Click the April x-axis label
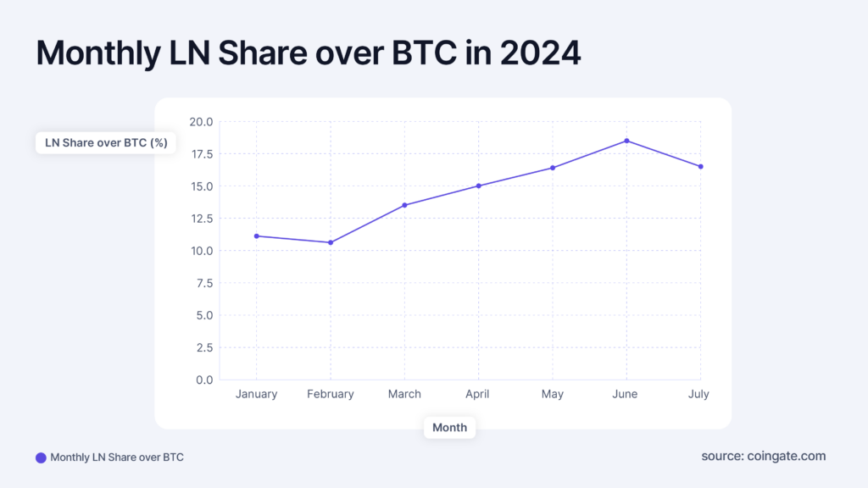868x488 pixels. pos(477,394)
